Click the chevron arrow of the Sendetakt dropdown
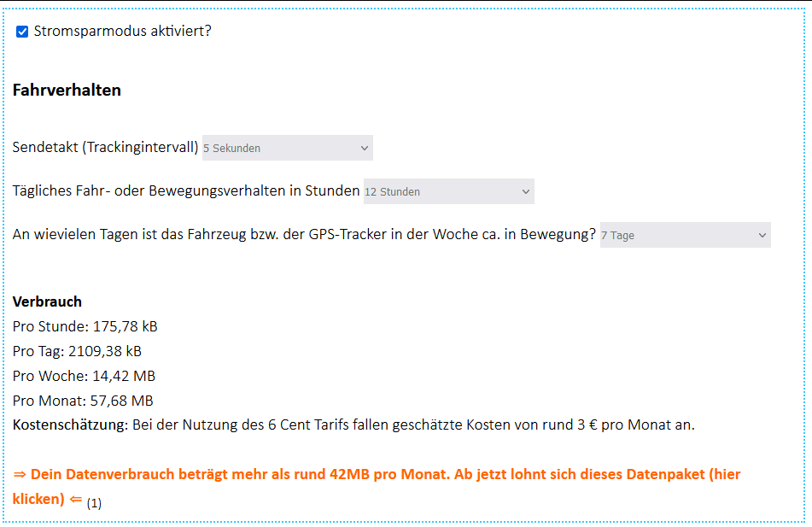The width and height of the screenshot is (812, 527). click(x=365, y=148)
